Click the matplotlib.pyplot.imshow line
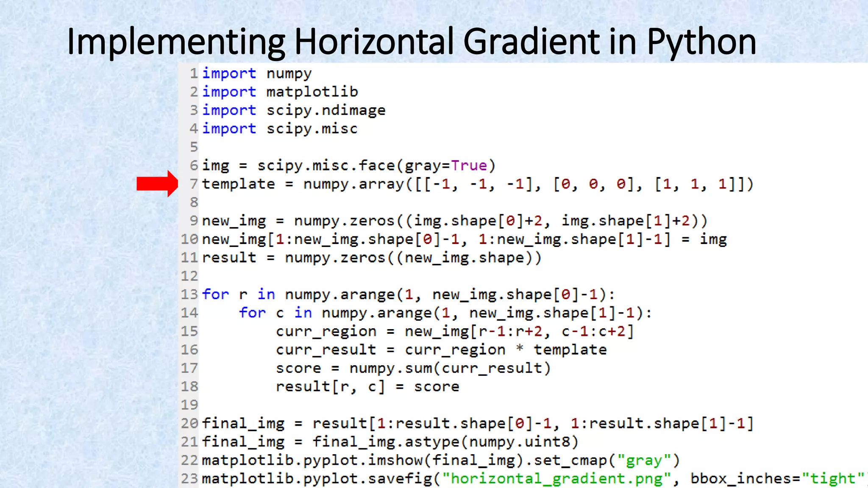 pos(441,460)
